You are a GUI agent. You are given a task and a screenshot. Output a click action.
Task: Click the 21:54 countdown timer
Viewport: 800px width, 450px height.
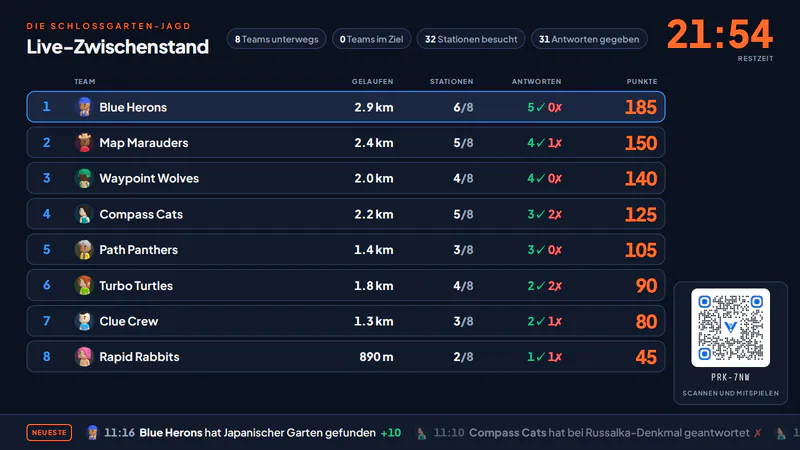click(720, 35)
